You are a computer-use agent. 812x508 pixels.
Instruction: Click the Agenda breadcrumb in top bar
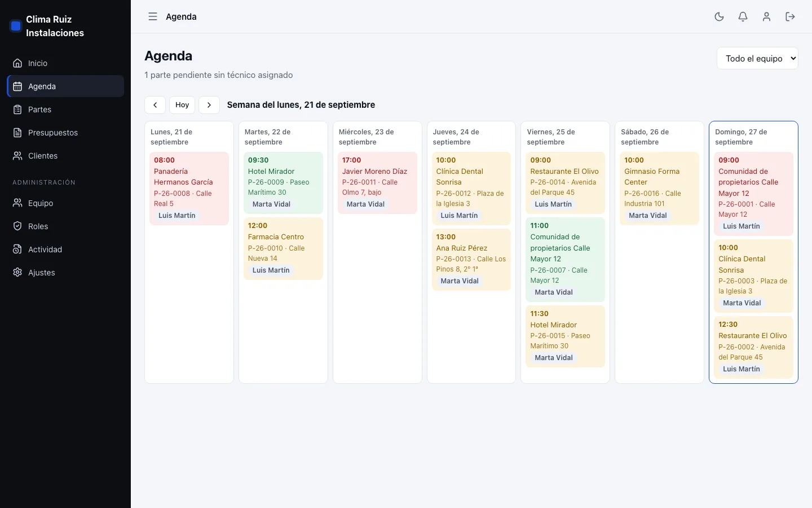coord(181,16)
